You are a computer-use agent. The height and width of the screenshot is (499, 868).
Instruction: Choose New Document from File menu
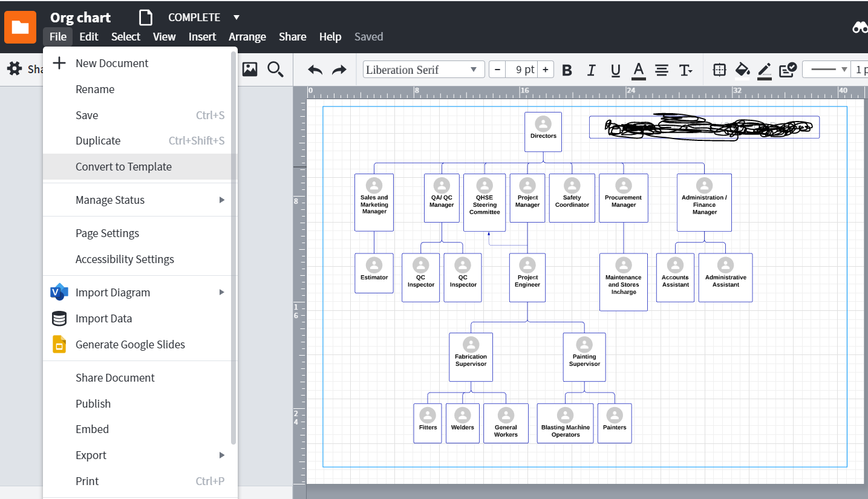click(137, 64)
